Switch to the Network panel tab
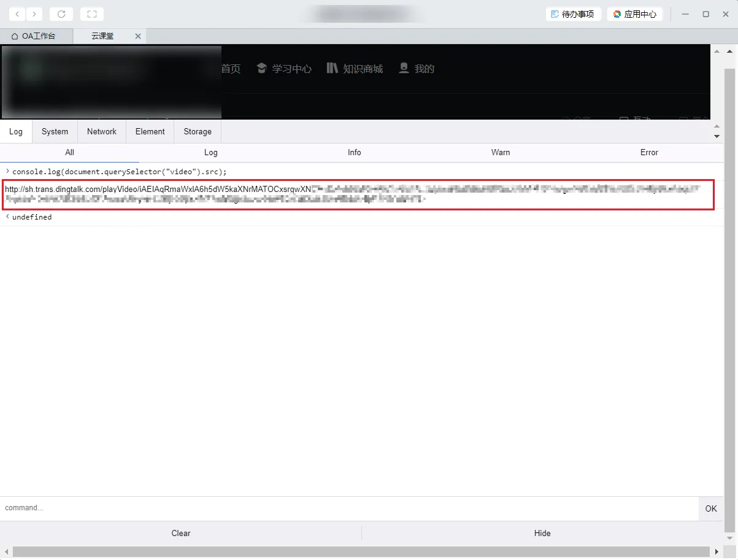Image resolution: width=738 pixels, height=560 pixels. pos(102,131)
